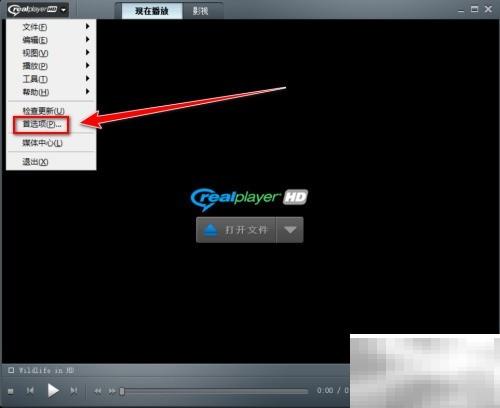The height and width of the screenshot is (408, 500).
Task: Open the 视图(V) submenu
Action: coord(51,53)
